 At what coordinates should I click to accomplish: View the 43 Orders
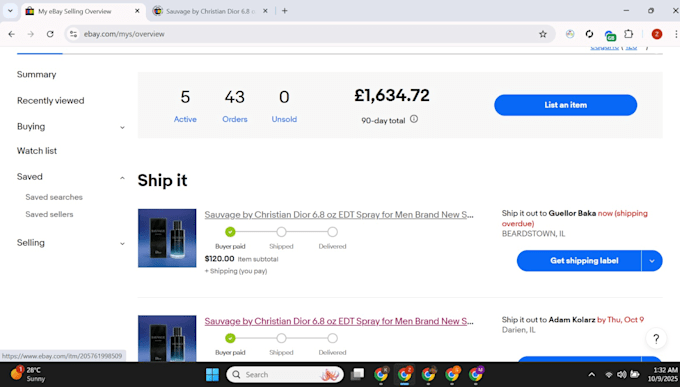coord(235,106)
